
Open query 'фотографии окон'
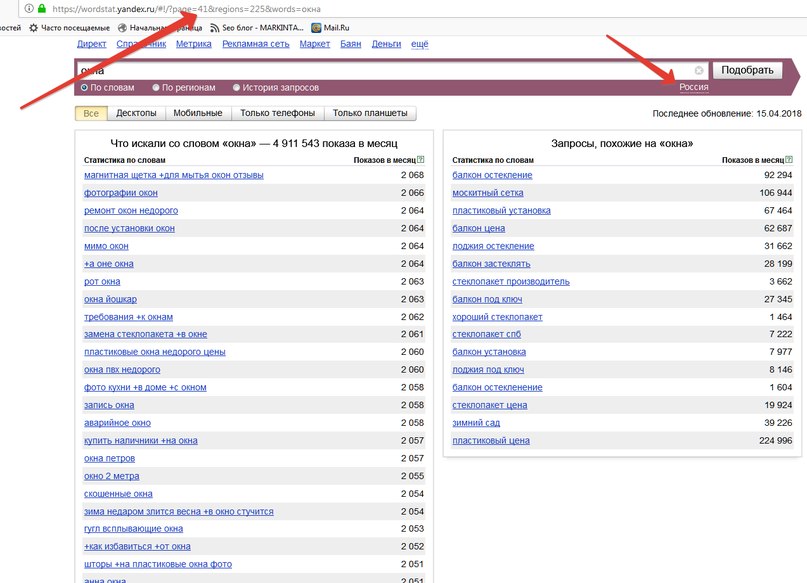click(120, 192)
